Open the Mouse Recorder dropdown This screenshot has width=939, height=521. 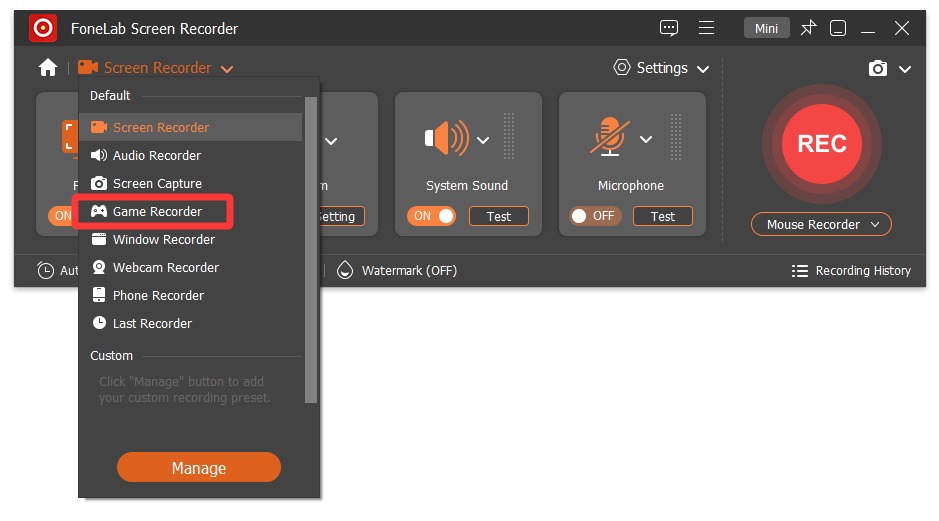click(x=821, y=225)
